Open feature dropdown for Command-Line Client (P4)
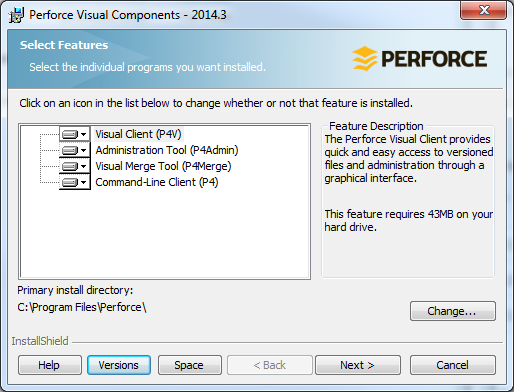The width and height of the screenshot is (514, 392). click(x=75, y=182)
